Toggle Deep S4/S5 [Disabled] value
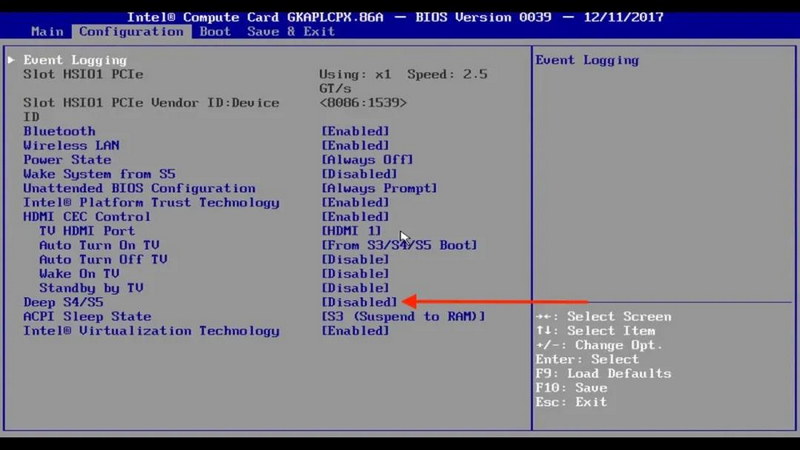Image resolution: width=800 pixels, height=450 pixels. [359, 303]
